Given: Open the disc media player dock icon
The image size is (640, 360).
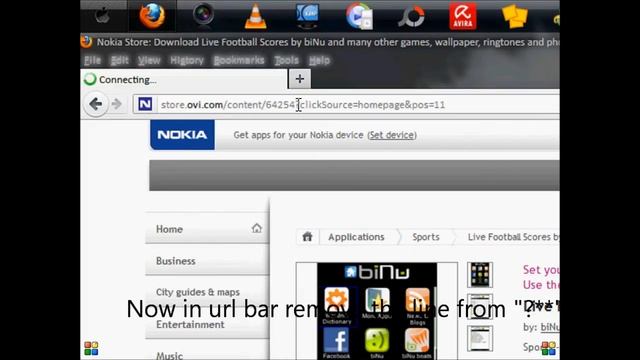Looking at the screenshot, I should (x=360, y=16).
